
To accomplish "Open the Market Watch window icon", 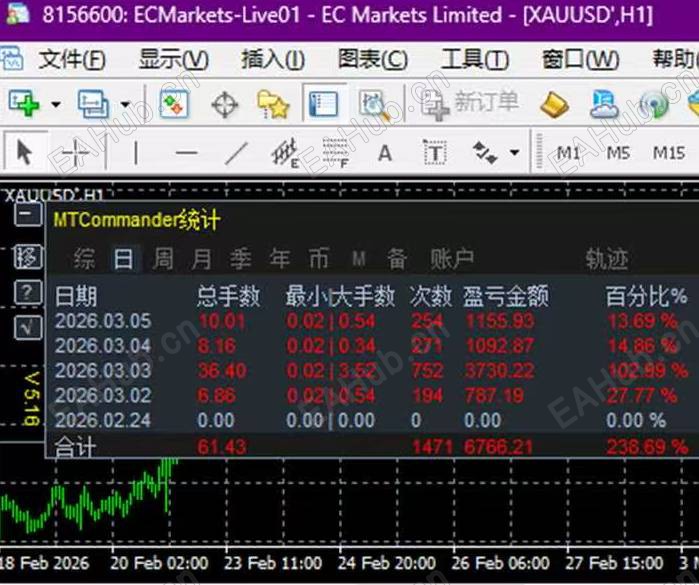I will click(x=174, y=104).
